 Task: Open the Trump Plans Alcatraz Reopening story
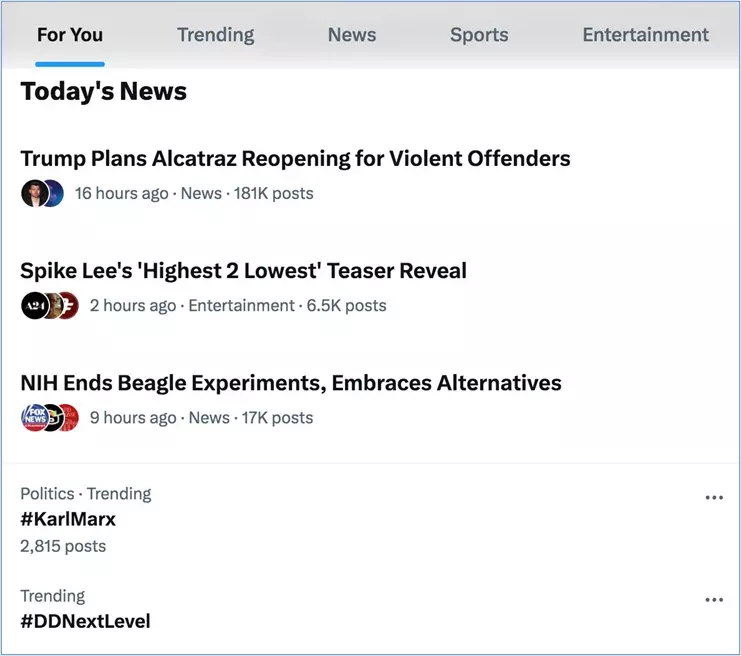coord(295,158)
